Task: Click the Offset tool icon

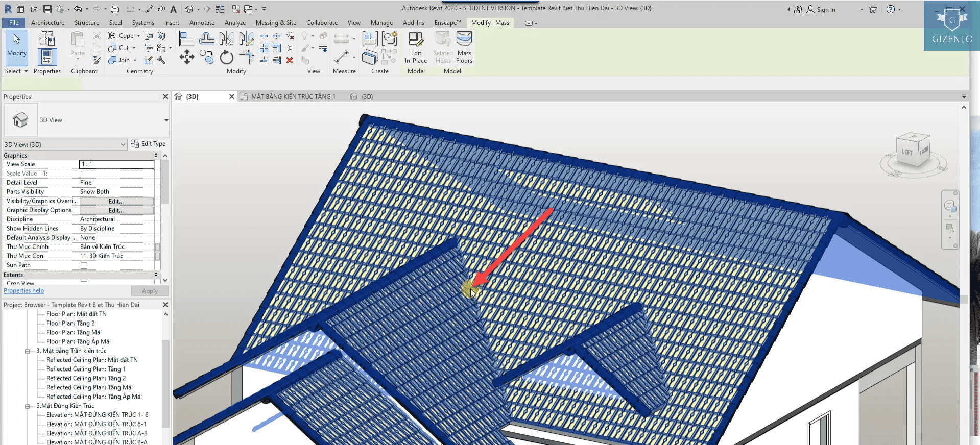Action: [x=206, y=38]
